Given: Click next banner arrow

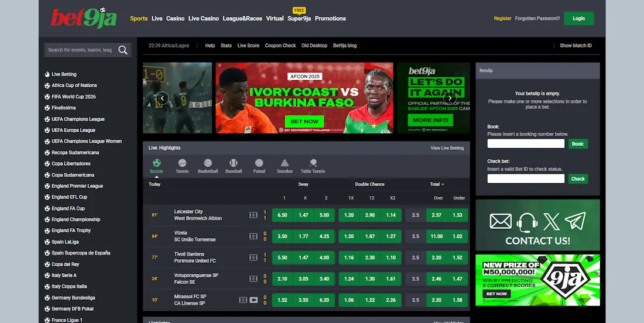Looking at the screenshot, I should [x=450, y=98].
